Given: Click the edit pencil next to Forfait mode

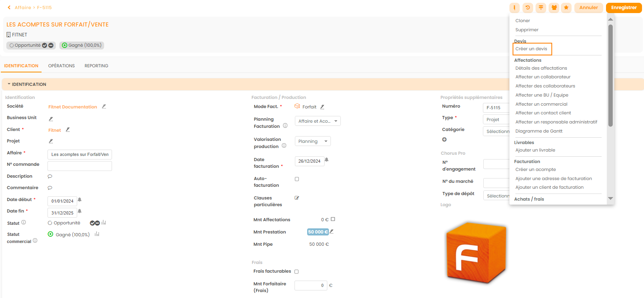Looking at the screenshot, I should coord(322,107).
